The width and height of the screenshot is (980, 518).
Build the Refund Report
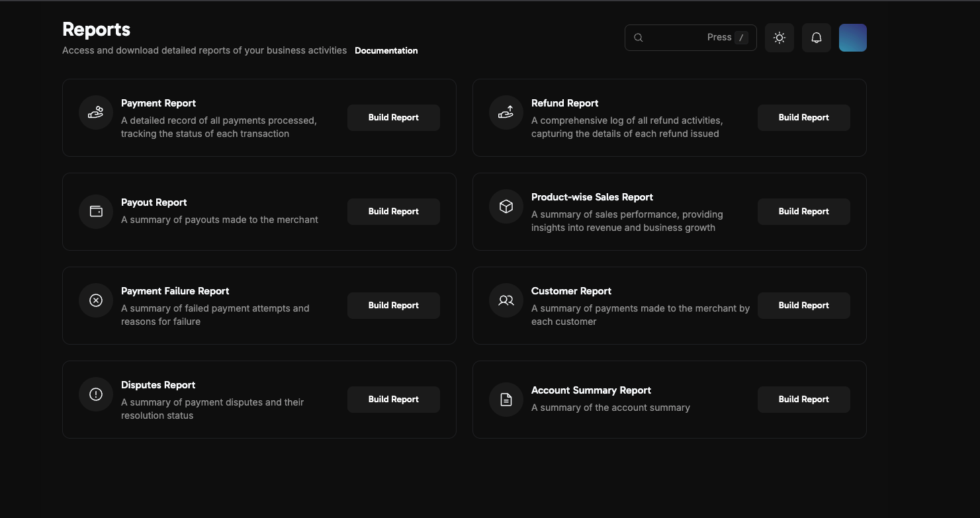803,117
